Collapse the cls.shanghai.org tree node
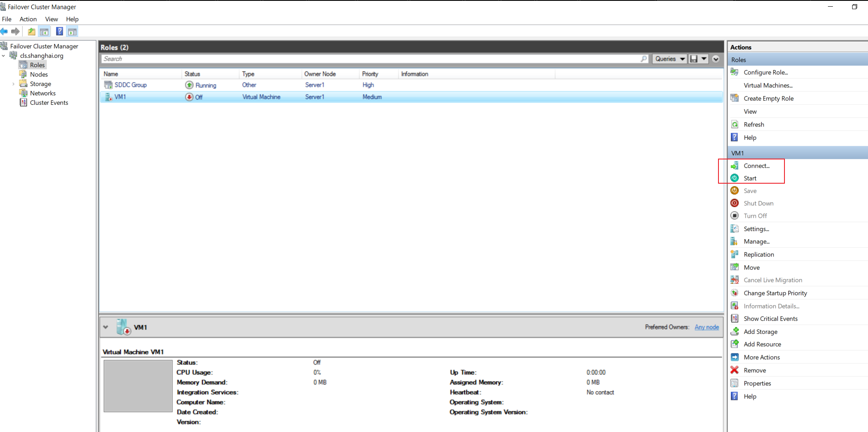 tap(4, 56)
